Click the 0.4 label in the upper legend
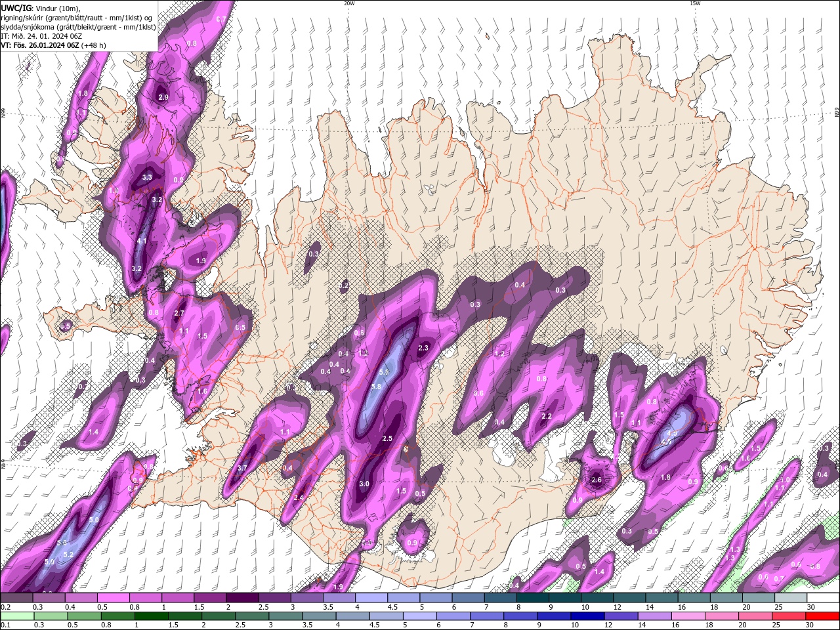Image resolution: width=840 pixels, height=630 pixels. (70, 607)
